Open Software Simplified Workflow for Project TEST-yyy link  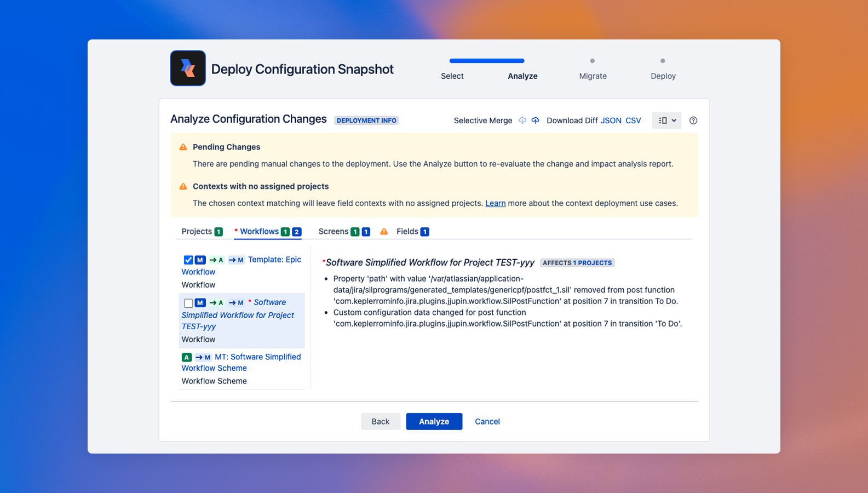point(238,314)
